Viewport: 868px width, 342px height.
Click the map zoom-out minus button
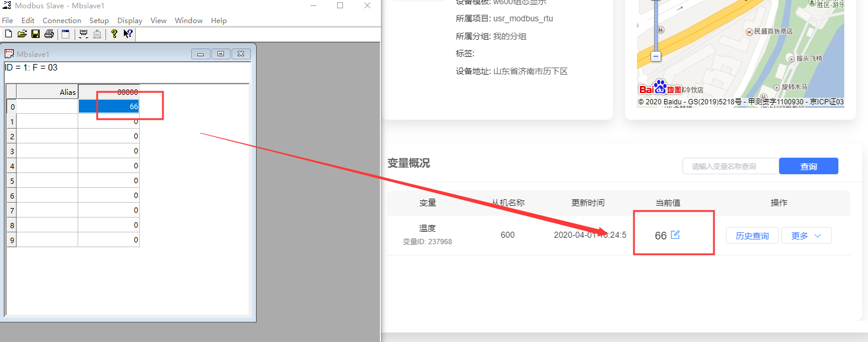tap(655, 56)
